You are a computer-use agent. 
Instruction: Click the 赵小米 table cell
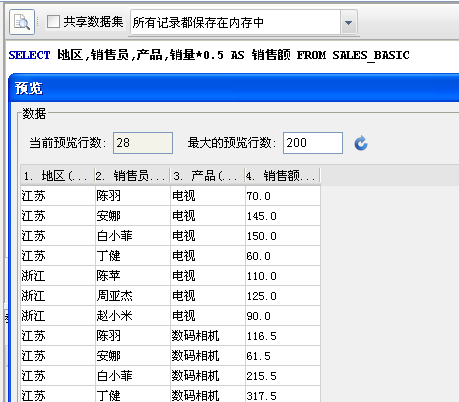[x=133, y=316]
